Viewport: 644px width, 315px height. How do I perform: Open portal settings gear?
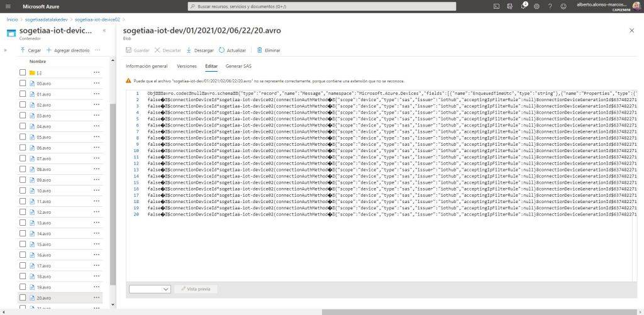point(536,6)
